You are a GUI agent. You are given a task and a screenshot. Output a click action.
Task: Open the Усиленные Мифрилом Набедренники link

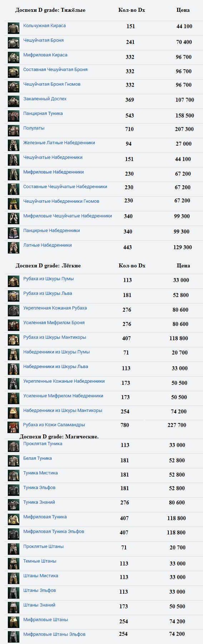pos(63,396)
